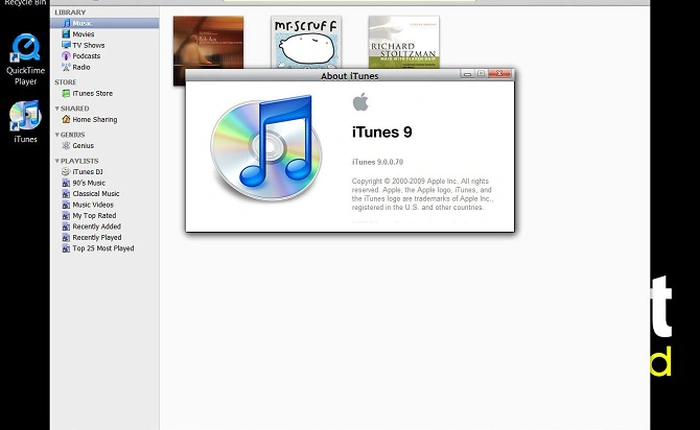
Task: Select the 90's Music smart playlist
Action: tap(89, 182)
